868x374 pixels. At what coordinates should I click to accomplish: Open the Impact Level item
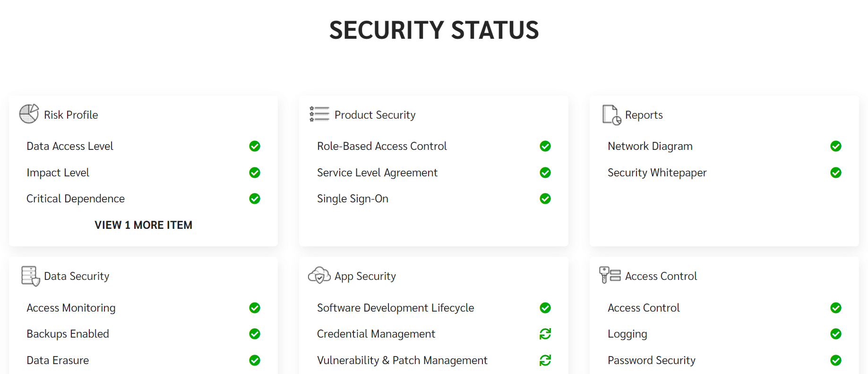(x=58, y=173)
